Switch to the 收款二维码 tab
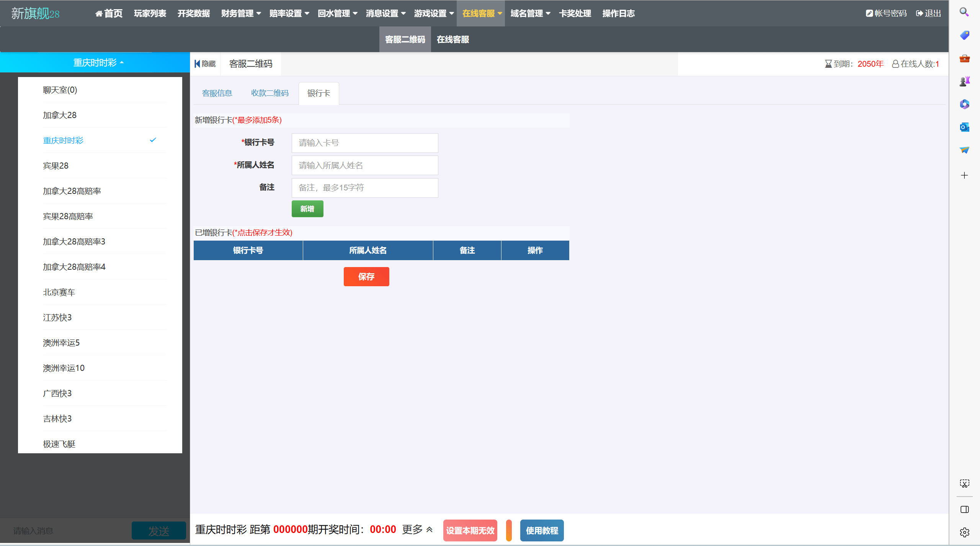This screenshot has width=980, height=546. 270,93
